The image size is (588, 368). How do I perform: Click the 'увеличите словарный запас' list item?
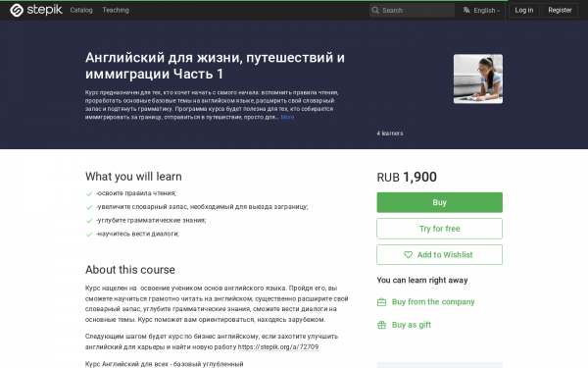point(202,207)
